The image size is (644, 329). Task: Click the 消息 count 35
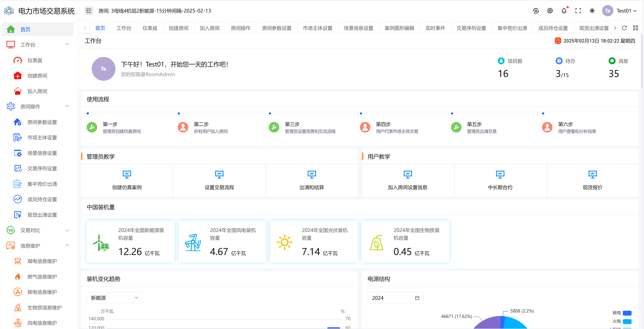(x=613, y=74)
